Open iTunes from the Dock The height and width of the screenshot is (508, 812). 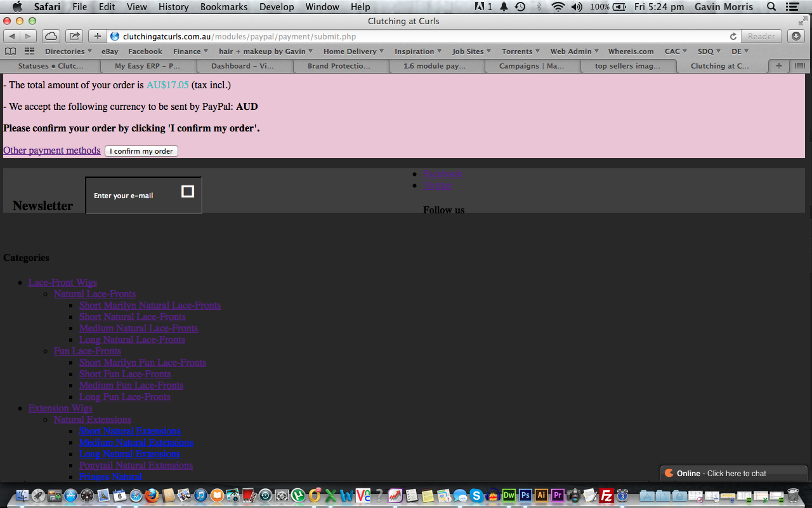(x=200, y=495)
